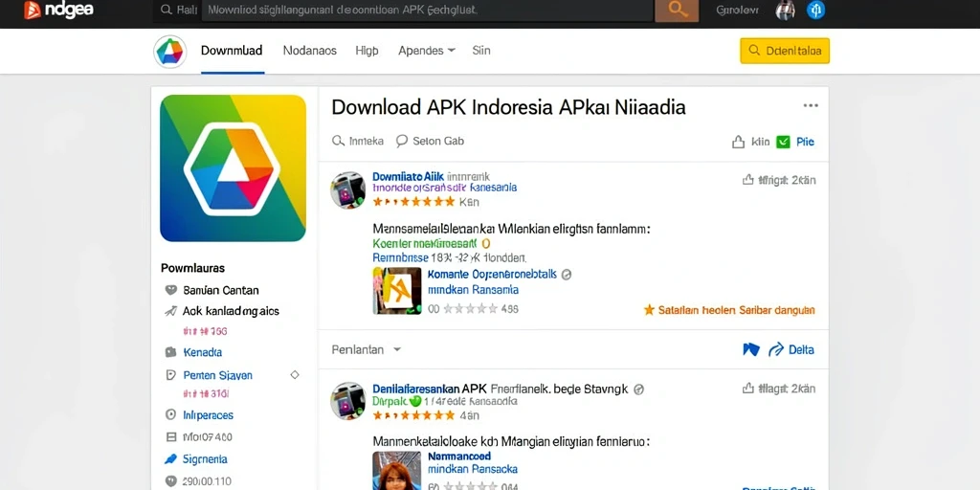Screen dimensions: 980x490
Task: Click the Delta share arrow
Action: click(775, 349)
